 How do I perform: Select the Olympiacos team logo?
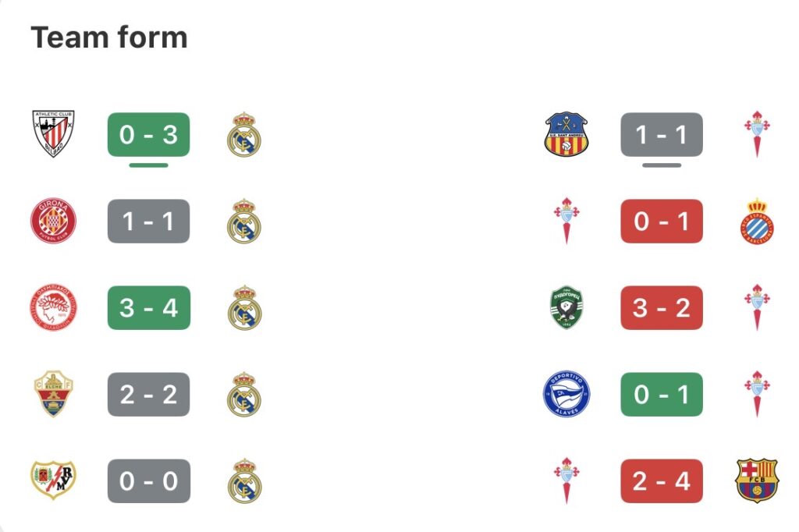(53, 307)
